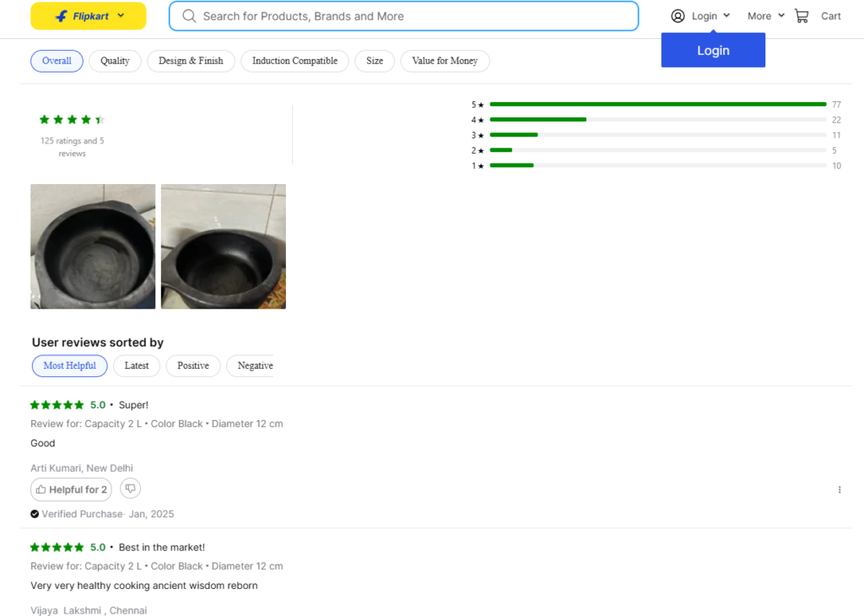Sort reviews by Most Helpful

(70, 365)
